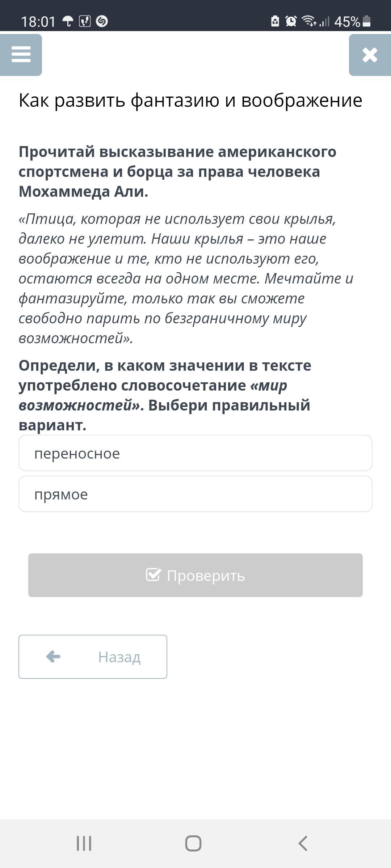Tap the Android recent apps button
This screenshot has width=391, height=868.
click(x=84, y=844)
